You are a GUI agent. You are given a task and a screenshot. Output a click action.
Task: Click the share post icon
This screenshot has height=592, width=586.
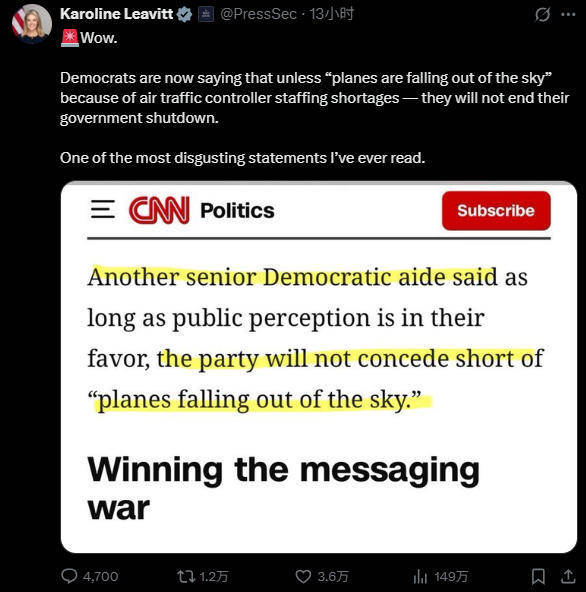click(568, 576)
